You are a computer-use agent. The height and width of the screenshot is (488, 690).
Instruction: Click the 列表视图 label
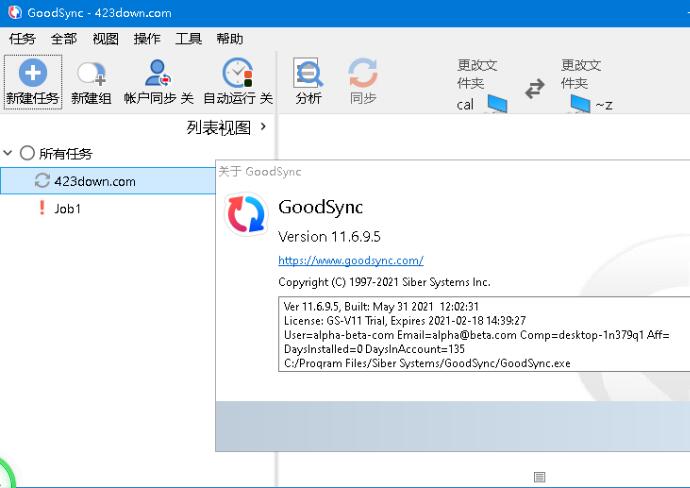219,128
